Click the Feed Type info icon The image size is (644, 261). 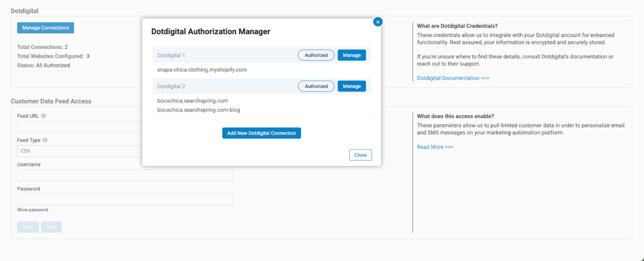[x=45, y=140]
